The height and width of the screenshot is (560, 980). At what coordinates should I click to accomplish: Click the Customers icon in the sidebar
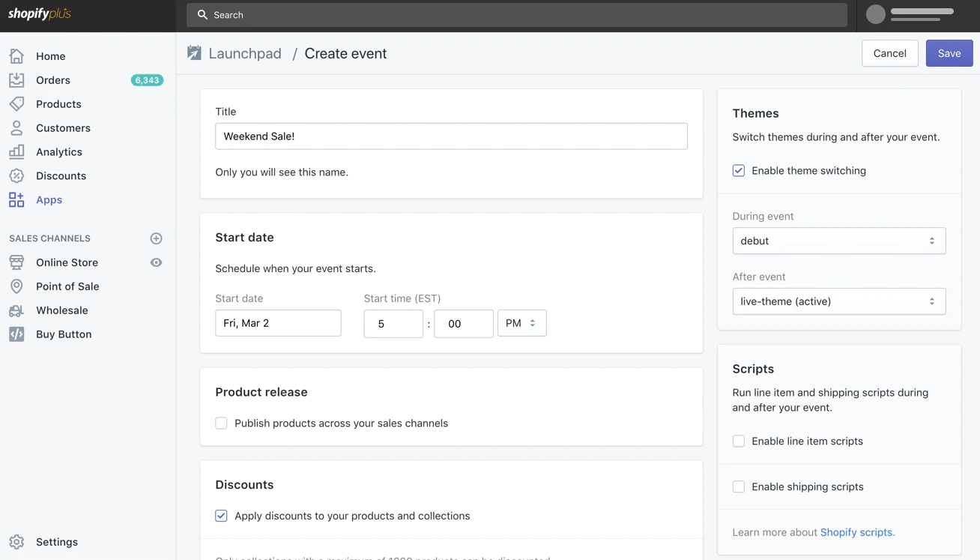(x=17, y=127)
